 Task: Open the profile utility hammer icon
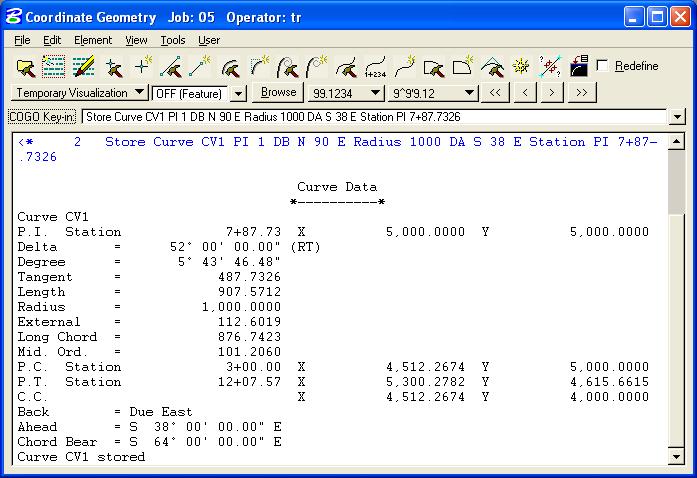point(492,67)
